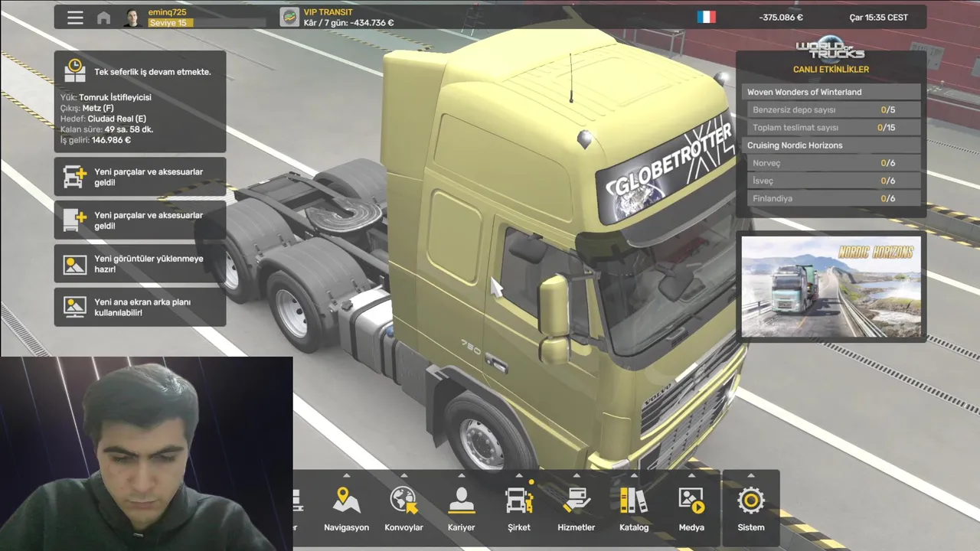Click the 'İş geliri: 146.986 €' line
This screenshot has width=980, height=551.
pyautogui.click(x=96, y=140)
